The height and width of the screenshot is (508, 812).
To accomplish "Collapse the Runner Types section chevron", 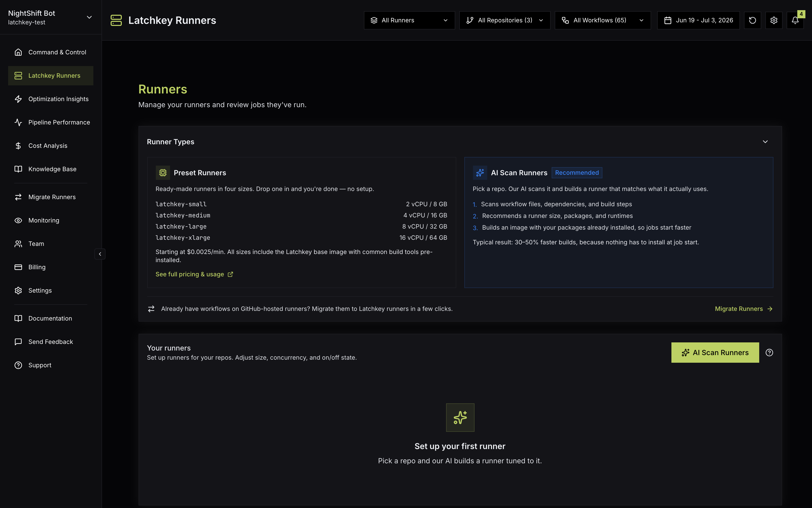I will click(765, 142).
